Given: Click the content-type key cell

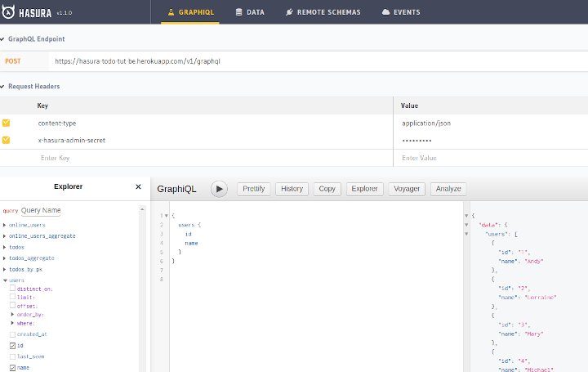Looking at the screenshot, I should point(57,123).
